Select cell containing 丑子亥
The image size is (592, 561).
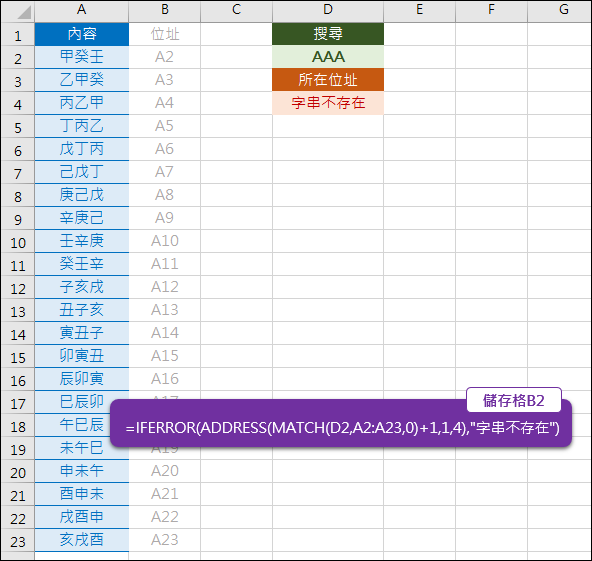click(x=82, y=310)
